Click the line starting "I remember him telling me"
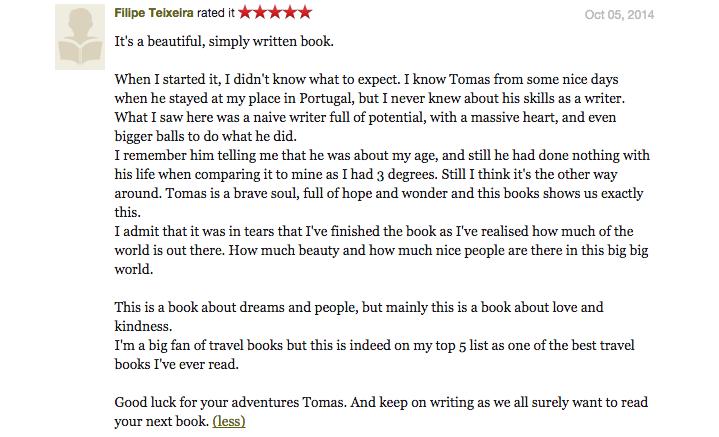Viewport: 719px width, 437px height. click(382, 155)
